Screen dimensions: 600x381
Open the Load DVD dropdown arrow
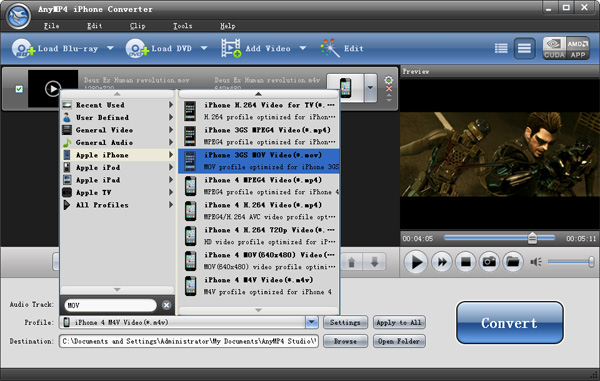(204, 48)
